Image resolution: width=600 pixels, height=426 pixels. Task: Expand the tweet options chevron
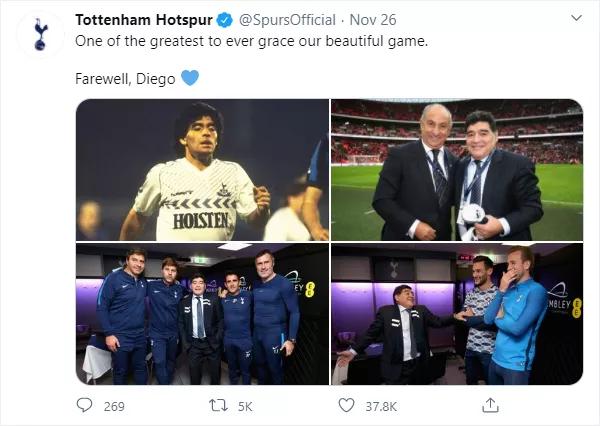pyautogui.click(x=576, y=19)
